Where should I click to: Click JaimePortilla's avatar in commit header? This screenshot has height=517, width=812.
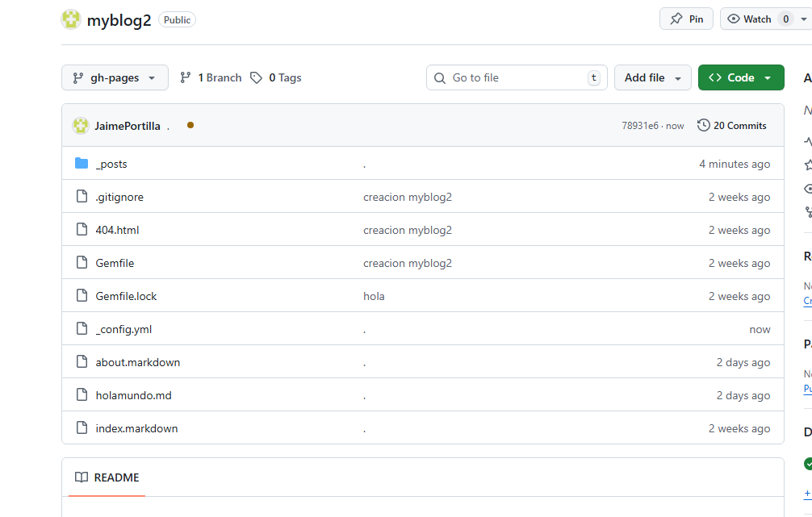[81, 126]
